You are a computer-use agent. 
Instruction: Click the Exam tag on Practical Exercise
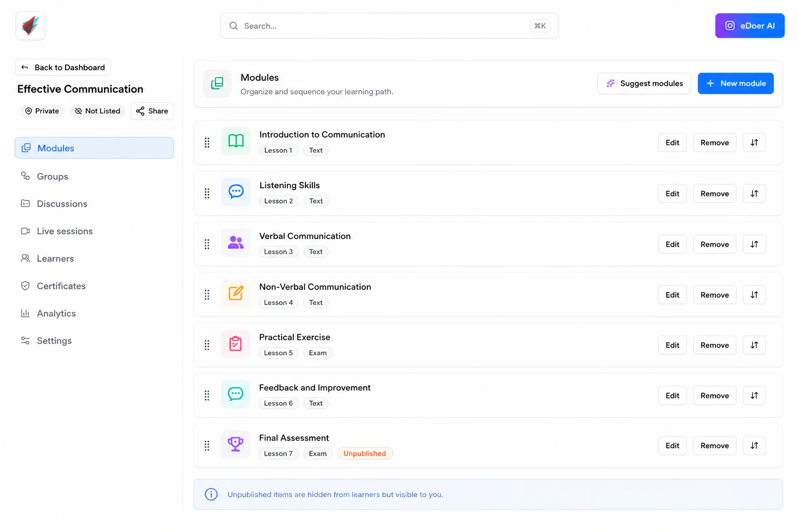pos(317,353)
